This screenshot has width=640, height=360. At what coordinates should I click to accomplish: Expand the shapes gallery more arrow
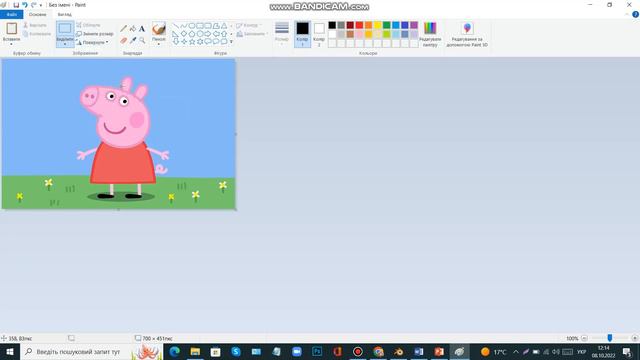click(x=231, y=42)
